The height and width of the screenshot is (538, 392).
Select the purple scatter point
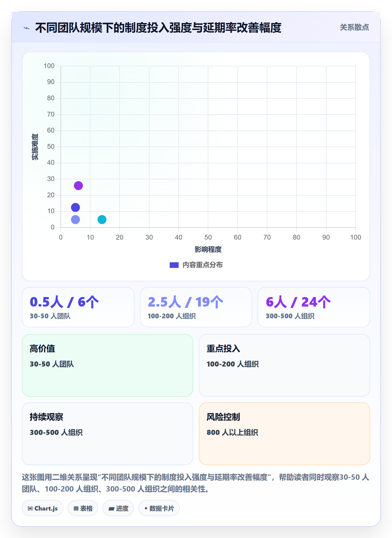tap(78, 185)
